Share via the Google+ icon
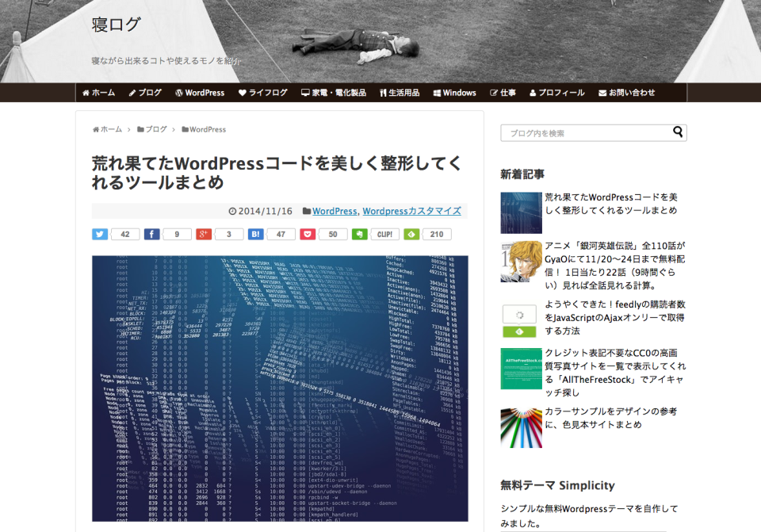Viewport: 761px width, 532px height. 204,234
